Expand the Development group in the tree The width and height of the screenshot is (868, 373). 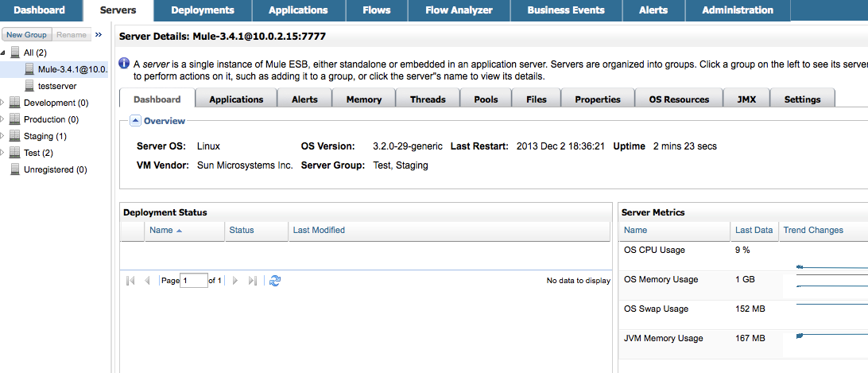pos(4,103)
